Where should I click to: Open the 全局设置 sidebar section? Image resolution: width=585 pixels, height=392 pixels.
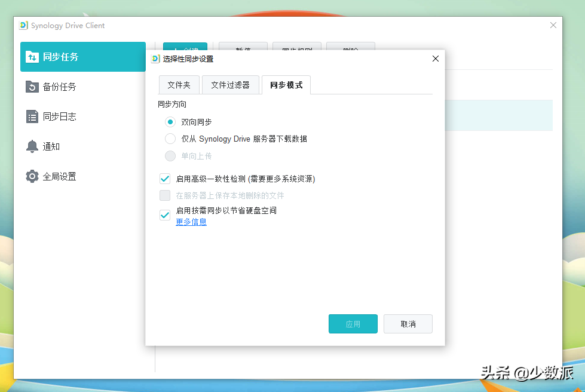click(x=83, y=176)
